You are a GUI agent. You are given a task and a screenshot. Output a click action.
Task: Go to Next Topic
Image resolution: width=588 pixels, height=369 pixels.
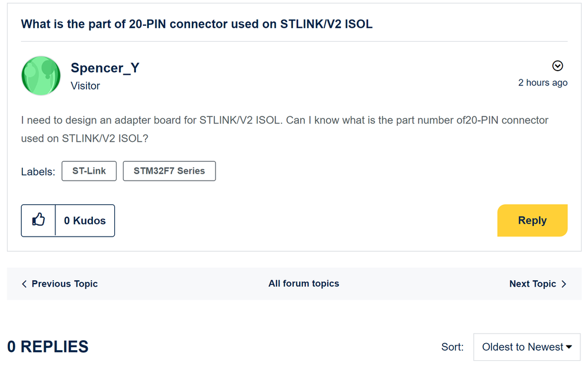[533, 284]
